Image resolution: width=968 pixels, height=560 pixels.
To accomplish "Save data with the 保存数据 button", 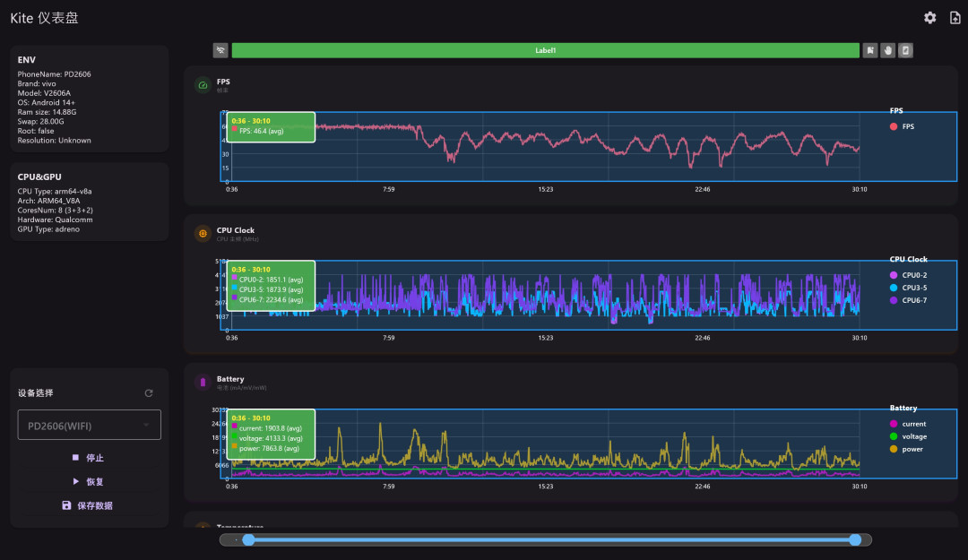I will pos(89,505).
